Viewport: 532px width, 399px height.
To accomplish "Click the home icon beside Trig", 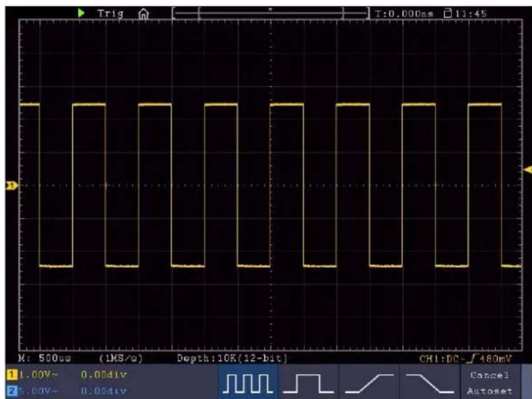I will (143, 14).
